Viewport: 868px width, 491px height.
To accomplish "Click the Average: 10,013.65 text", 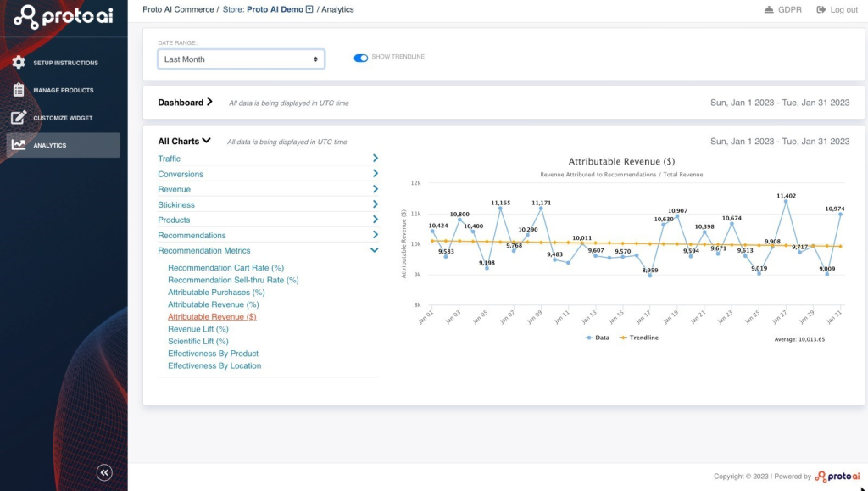I will pyautogui.click(x=799, y=339).
